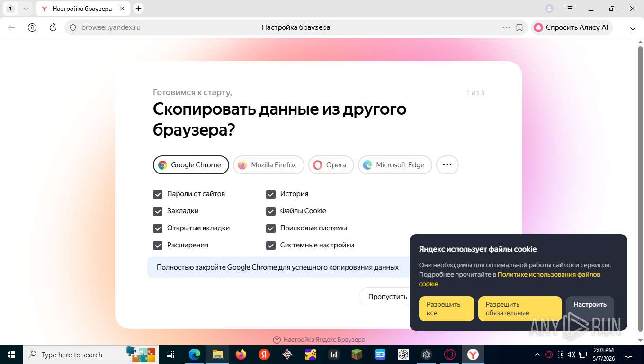Open File Explorer from taskbar
This screenshot has width=644, height=364.
217,355
